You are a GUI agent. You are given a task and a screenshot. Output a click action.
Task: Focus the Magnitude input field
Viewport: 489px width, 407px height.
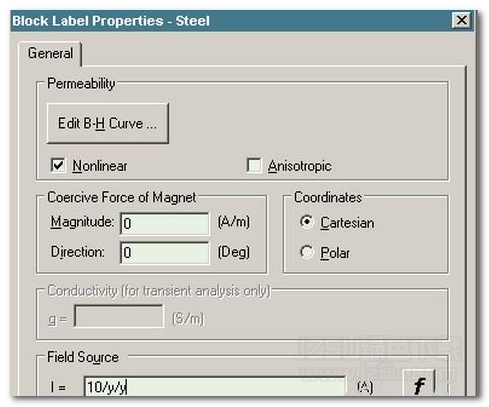pos(165,223)
